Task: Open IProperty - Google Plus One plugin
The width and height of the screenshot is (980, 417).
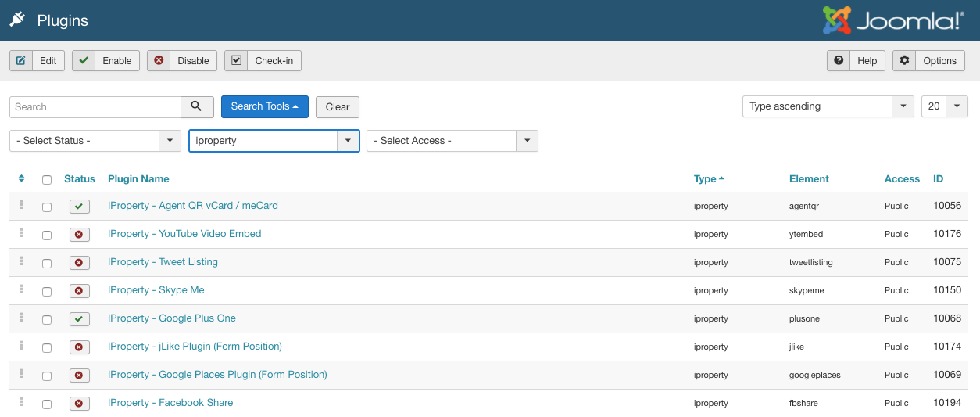Action: coord(172,318)
